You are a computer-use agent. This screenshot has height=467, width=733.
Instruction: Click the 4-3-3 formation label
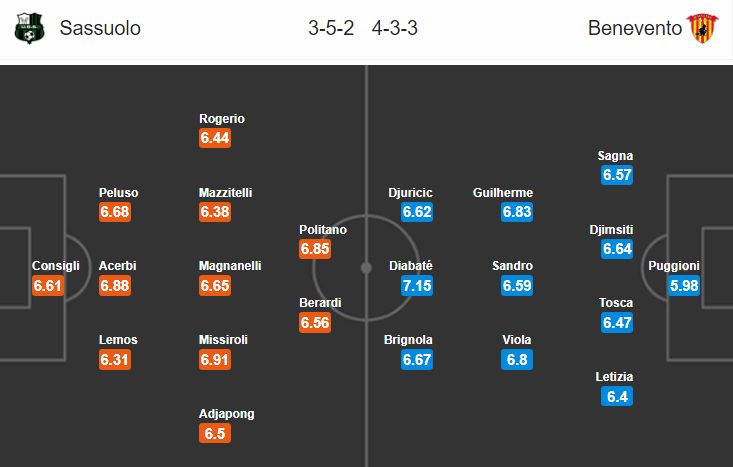(x=395, y=28)
